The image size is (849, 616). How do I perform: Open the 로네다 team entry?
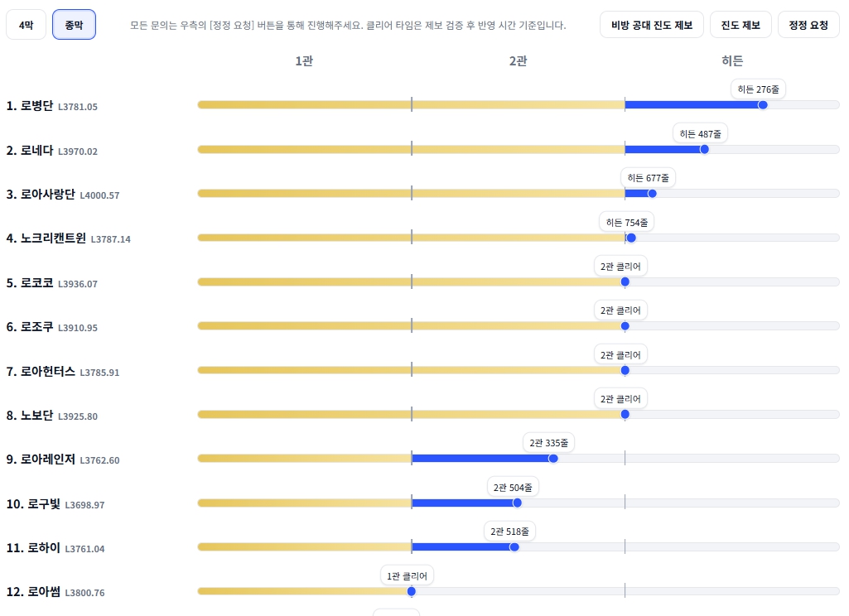coord(36,151)
